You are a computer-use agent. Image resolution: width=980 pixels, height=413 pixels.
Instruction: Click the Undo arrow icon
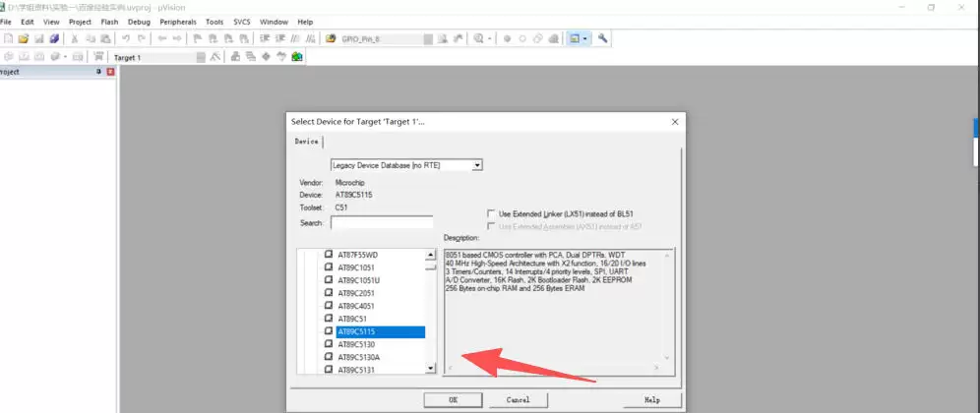126,38
